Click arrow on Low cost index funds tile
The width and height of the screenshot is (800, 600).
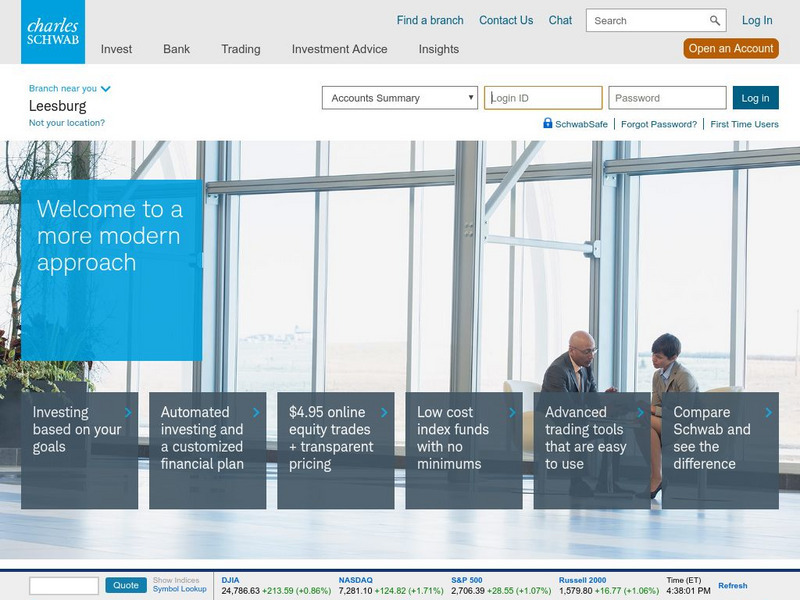click(512, 412)
